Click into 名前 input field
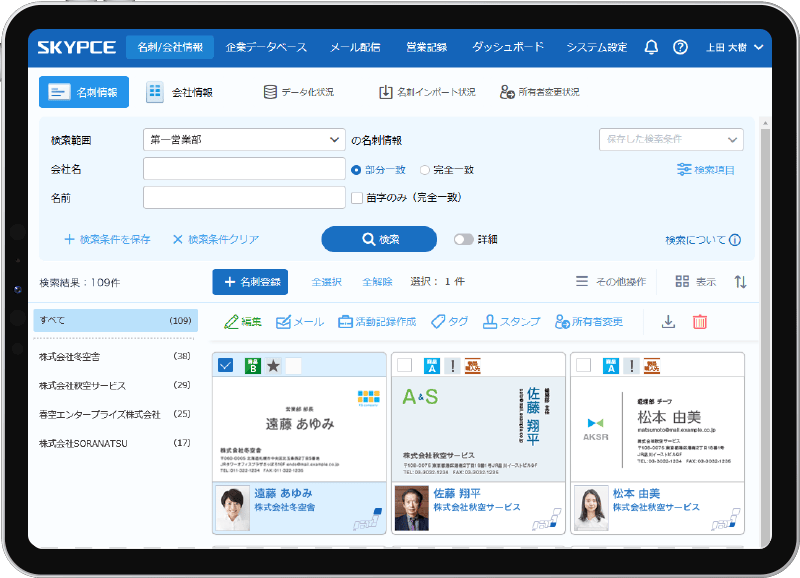 coord(244,198)
